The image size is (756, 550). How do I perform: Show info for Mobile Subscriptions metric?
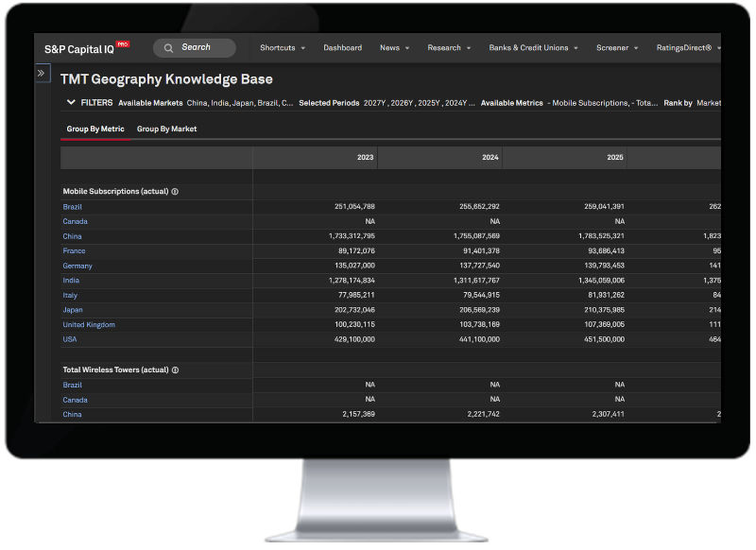pos(175,192)
